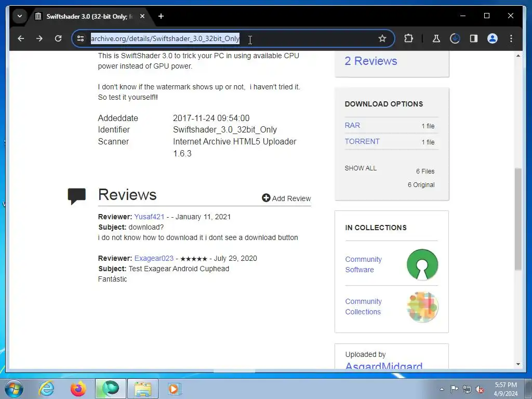Click identifier value Swiftshader_3.0_32bit_Only

tap(224, 129)
